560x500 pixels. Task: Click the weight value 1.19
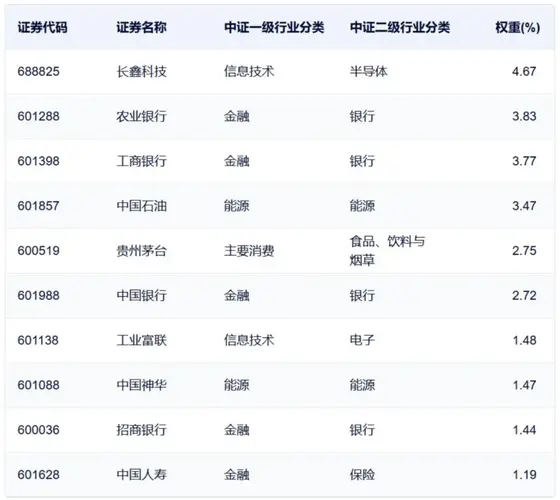coord(524,475)
